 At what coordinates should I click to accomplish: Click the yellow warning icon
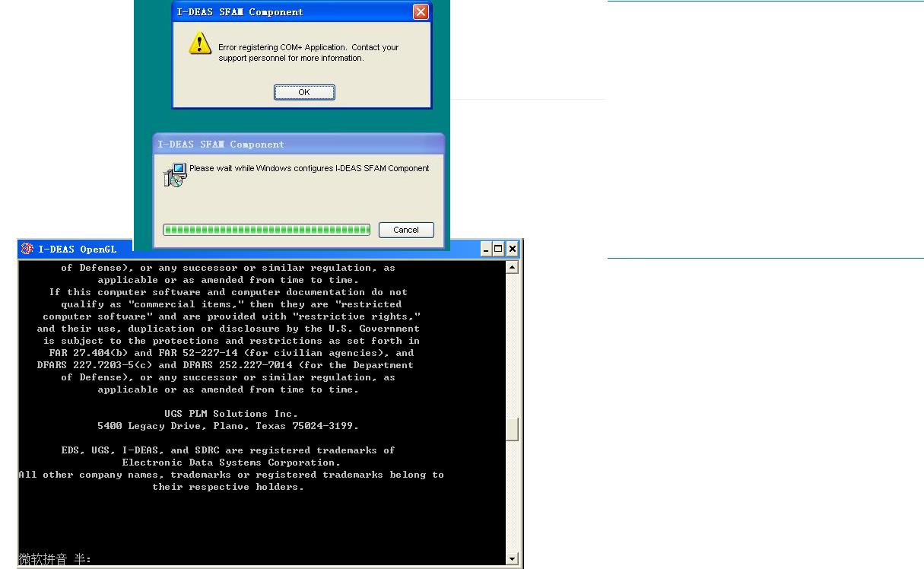click(x=199, y=43)
